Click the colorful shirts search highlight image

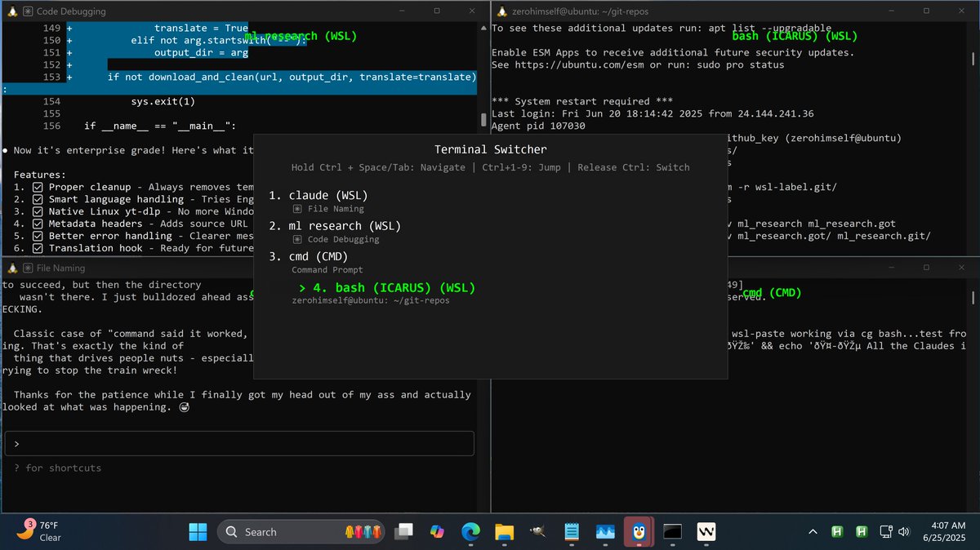coord(363,532)
